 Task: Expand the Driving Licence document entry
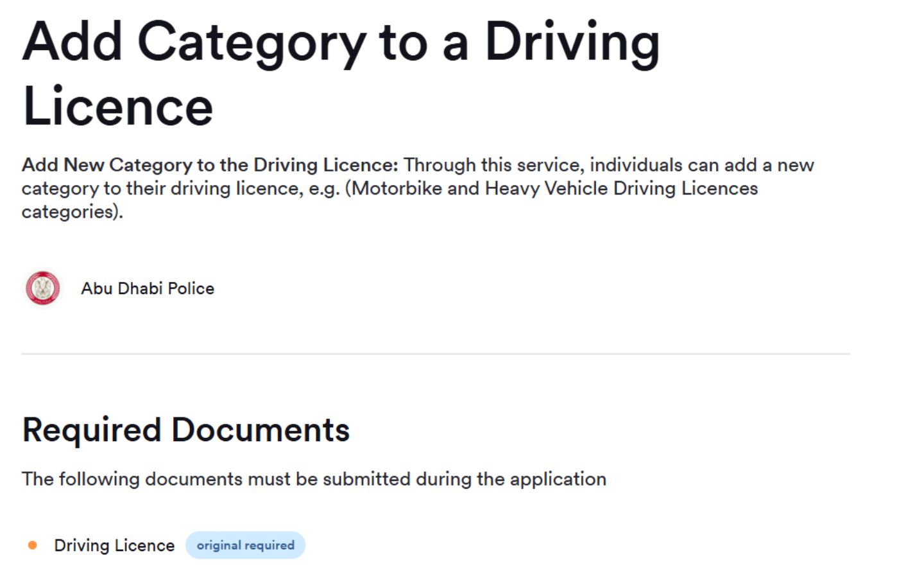click(x=114, y=545)
